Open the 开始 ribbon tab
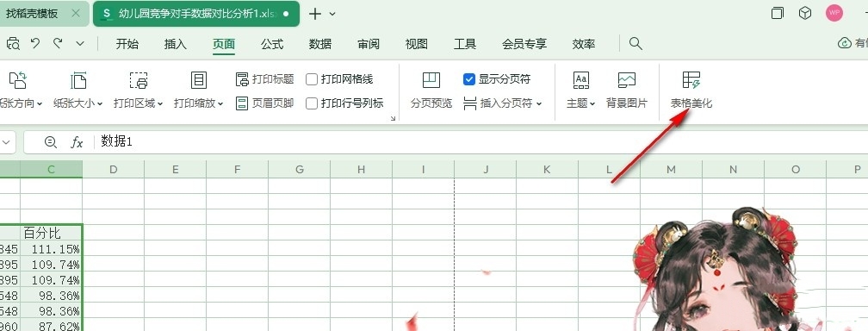The image size is (868, 331). pos(127,44)
